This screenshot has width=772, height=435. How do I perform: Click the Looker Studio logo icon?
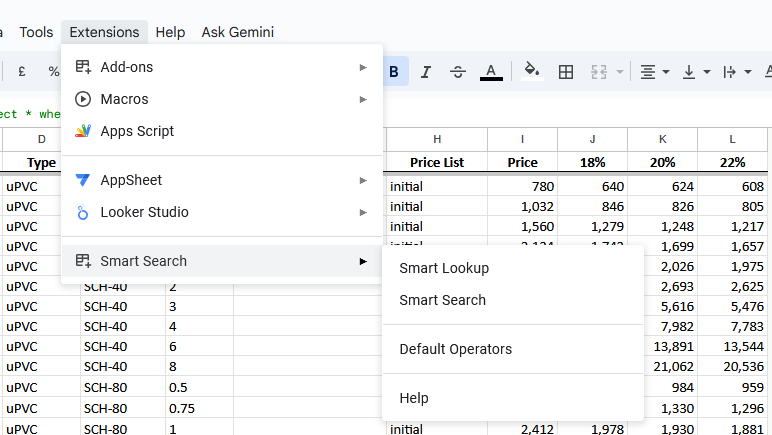coord(83,213)
